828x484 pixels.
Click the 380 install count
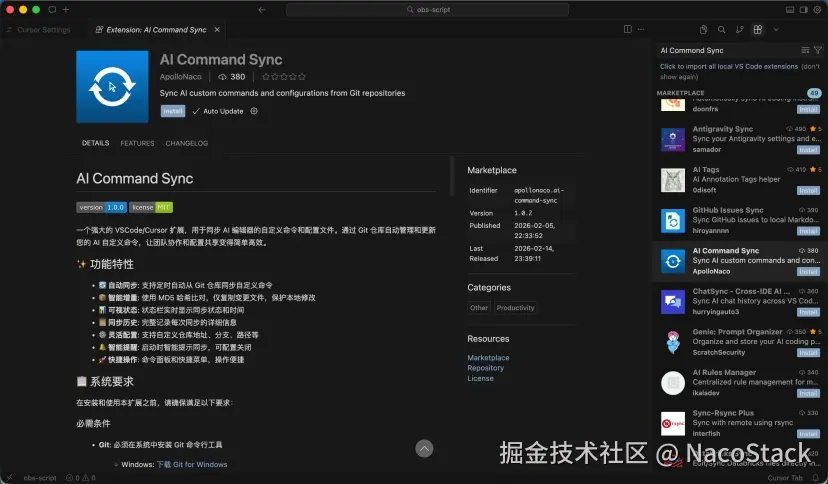(x=232, y=77)
